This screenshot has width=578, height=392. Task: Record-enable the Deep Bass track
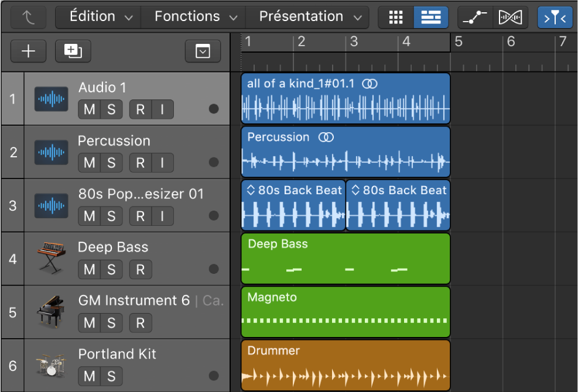click(141, 270)
